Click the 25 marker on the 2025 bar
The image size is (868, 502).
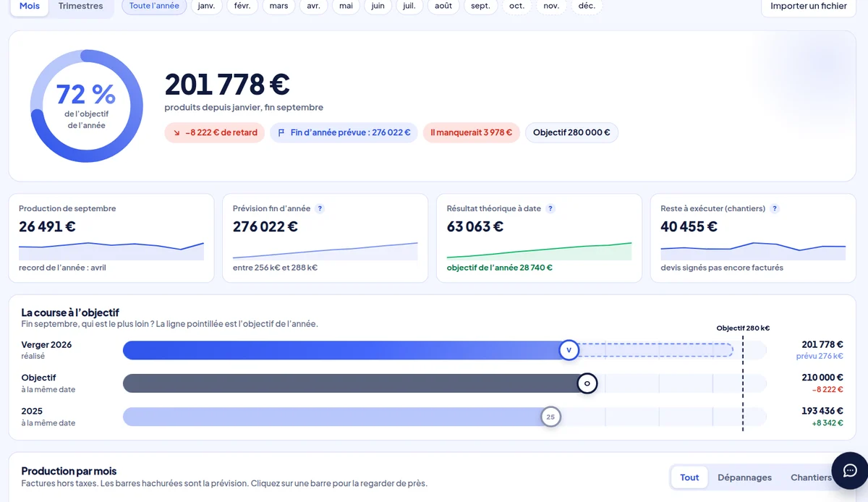tap(550, 417)
